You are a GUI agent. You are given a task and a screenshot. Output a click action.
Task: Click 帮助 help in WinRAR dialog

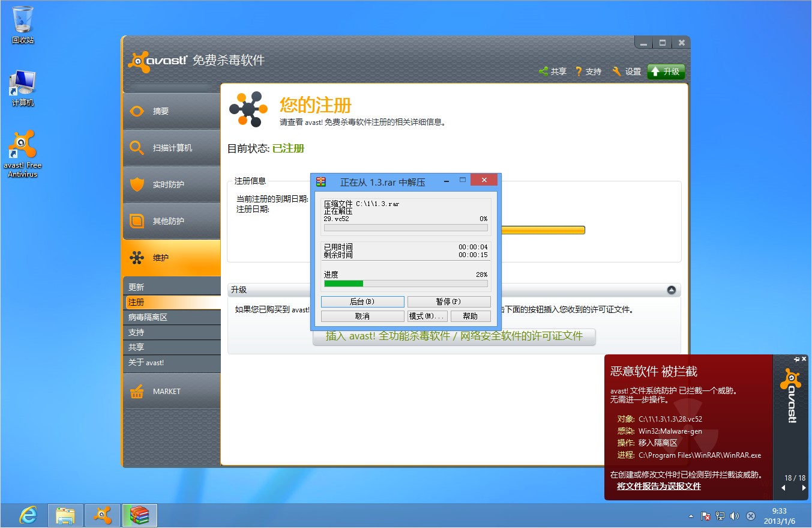471,316
